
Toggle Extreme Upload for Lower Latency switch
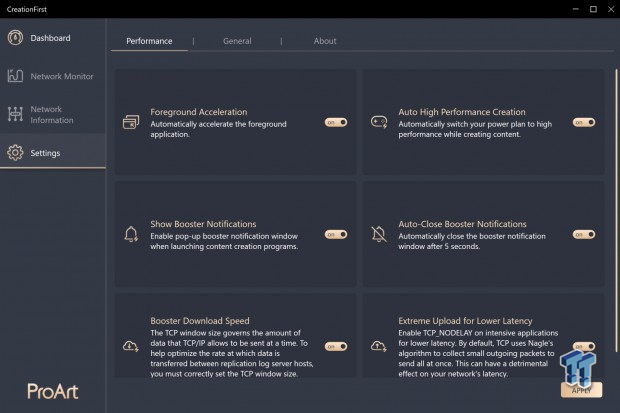[x=584, y=346]
